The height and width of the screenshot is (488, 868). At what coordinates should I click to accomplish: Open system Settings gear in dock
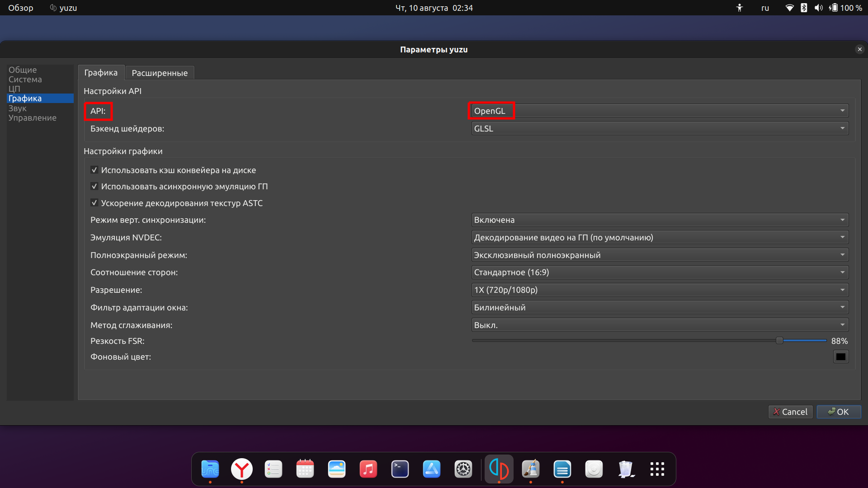463,469
